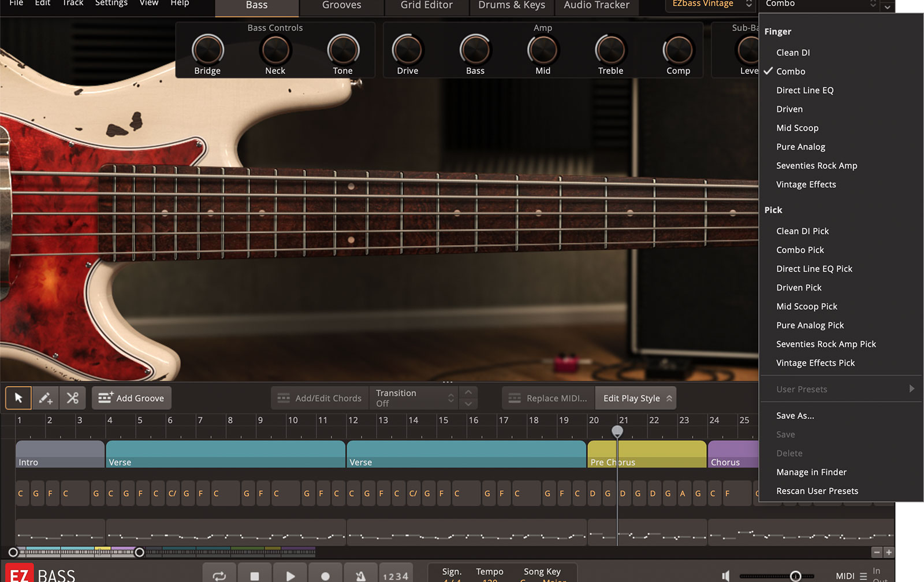The width and height of the screenshot is (924, 582).
Task: Choose Seventies Rock Amp finger preset
Action: (x=840, y=166)
